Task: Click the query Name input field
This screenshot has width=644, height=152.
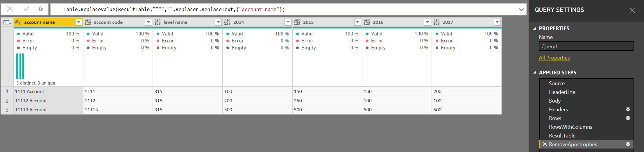Action: tap(586, 46)
